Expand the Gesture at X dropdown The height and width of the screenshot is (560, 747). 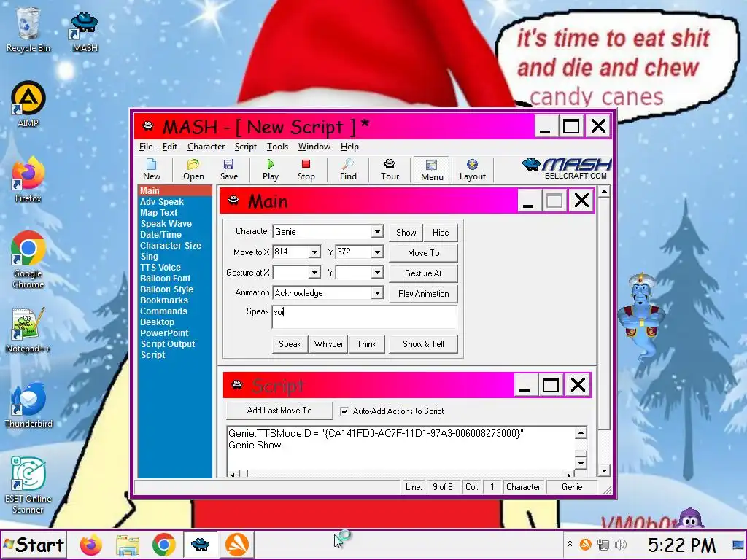click(314, 273)
